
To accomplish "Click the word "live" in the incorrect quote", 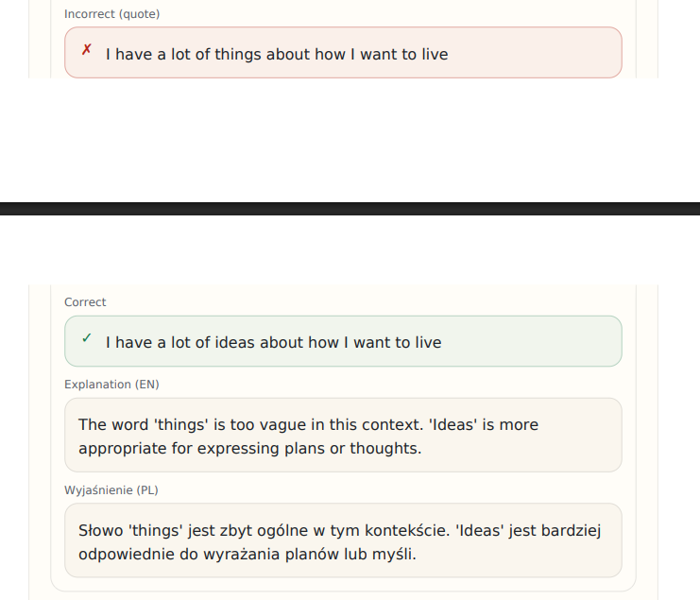I will click(x=435, y=54).
